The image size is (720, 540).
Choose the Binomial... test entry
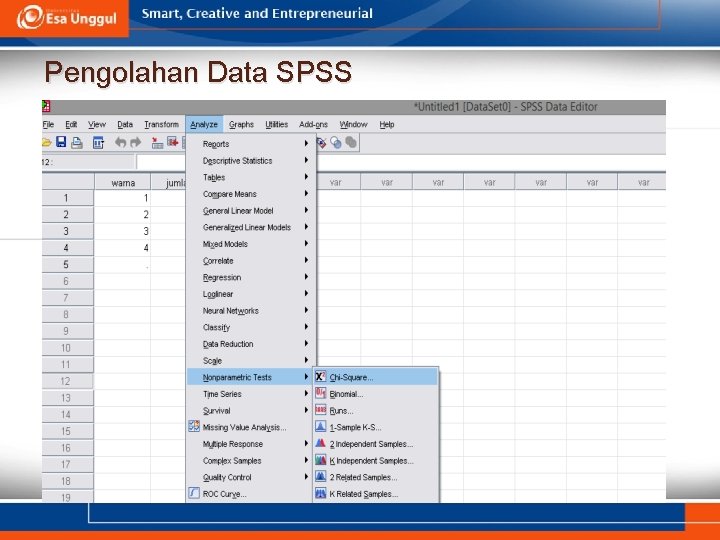[x=376, y=394]
